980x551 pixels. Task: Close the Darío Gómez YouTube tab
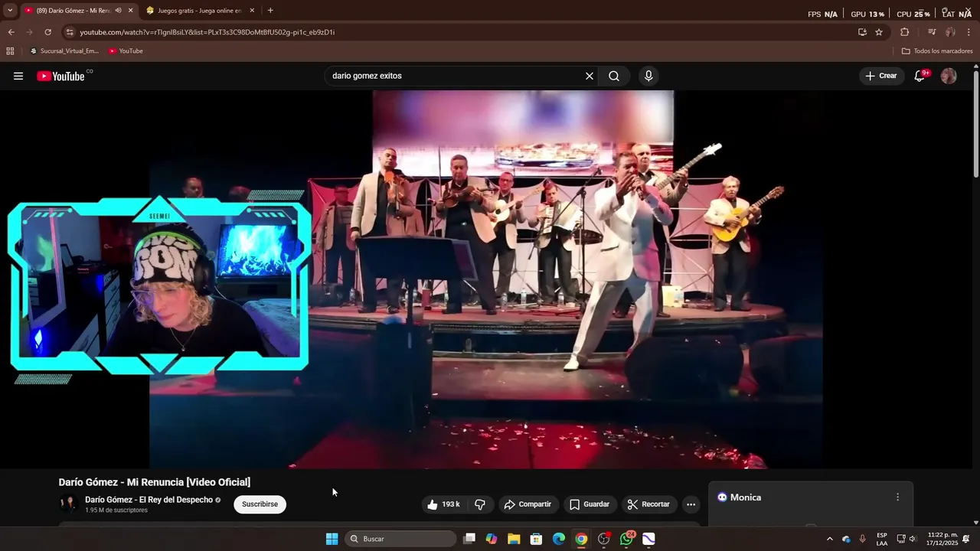click(130, 11)
